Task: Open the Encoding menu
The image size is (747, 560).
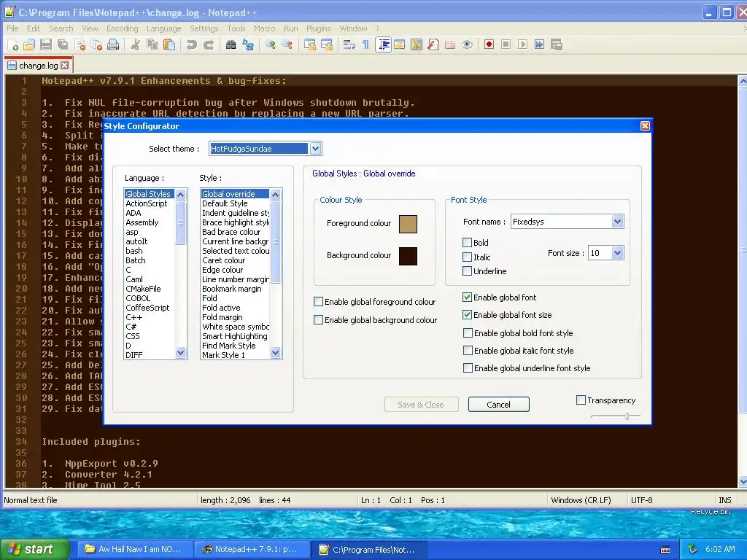Action: [122, 28]
